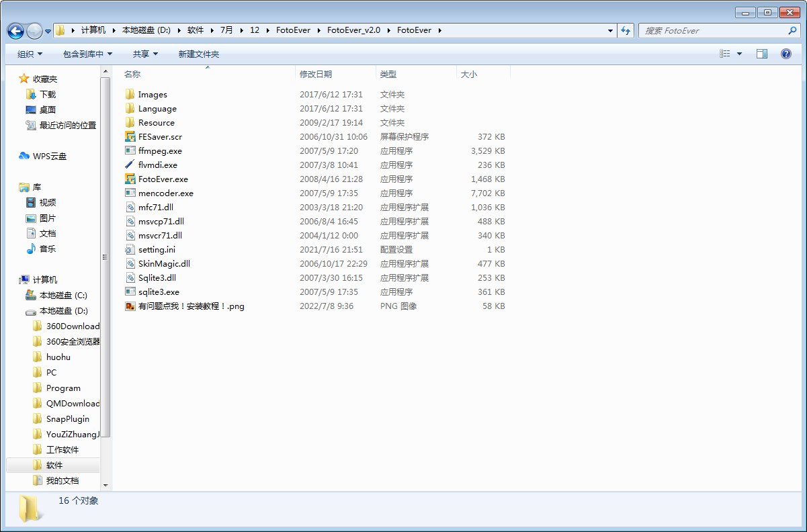Click the search FotoEver input field

pos(712,30)
